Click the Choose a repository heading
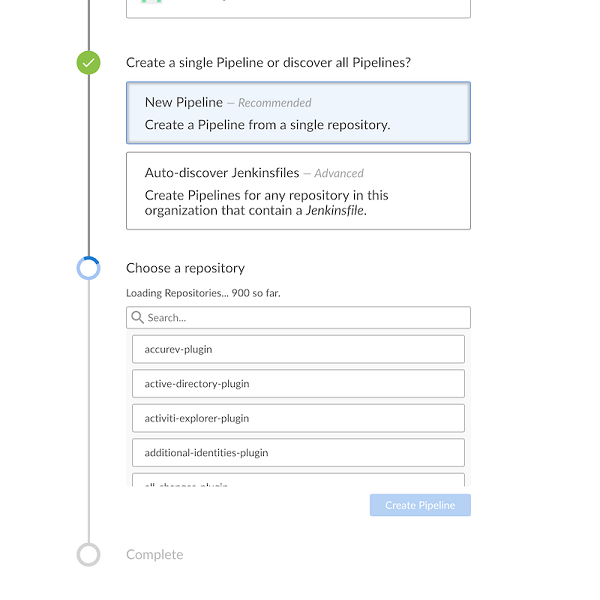This screenshot has width=600, height=600. click(x=185, y=268)
